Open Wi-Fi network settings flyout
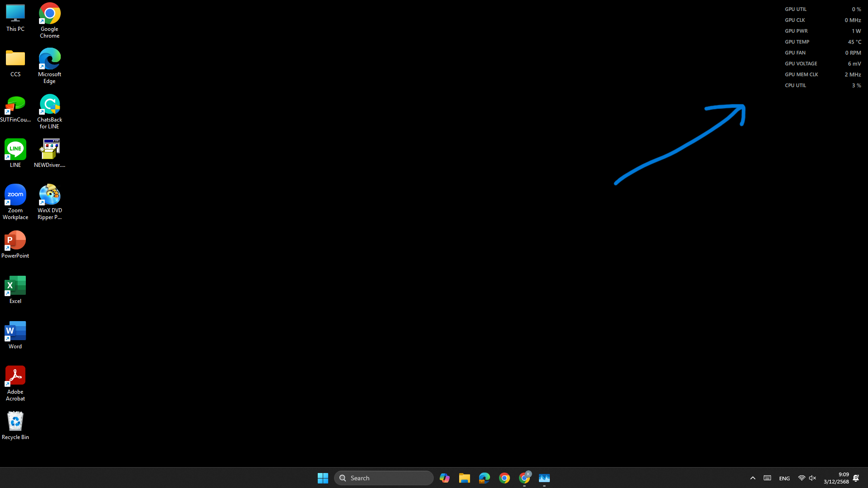The width and height of the screenshot is (868, 488). point(801,478)
